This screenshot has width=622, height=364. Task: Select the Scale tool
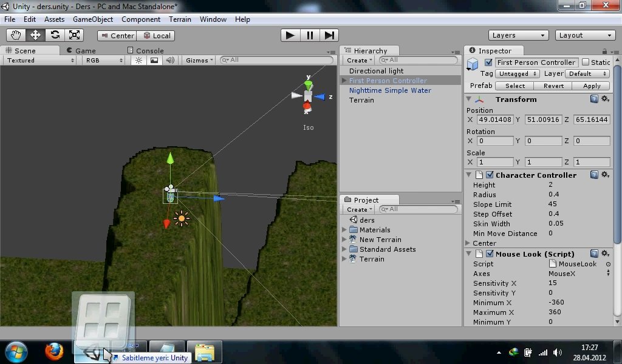(x=74, y=35)
